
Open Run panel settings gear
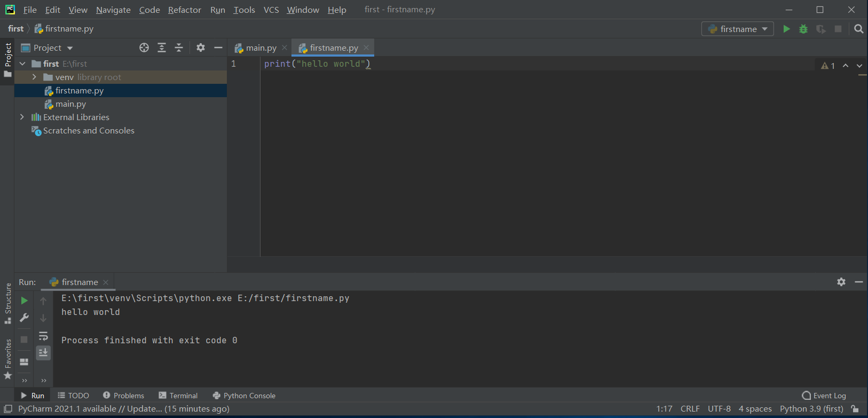(x=841, y=282)
